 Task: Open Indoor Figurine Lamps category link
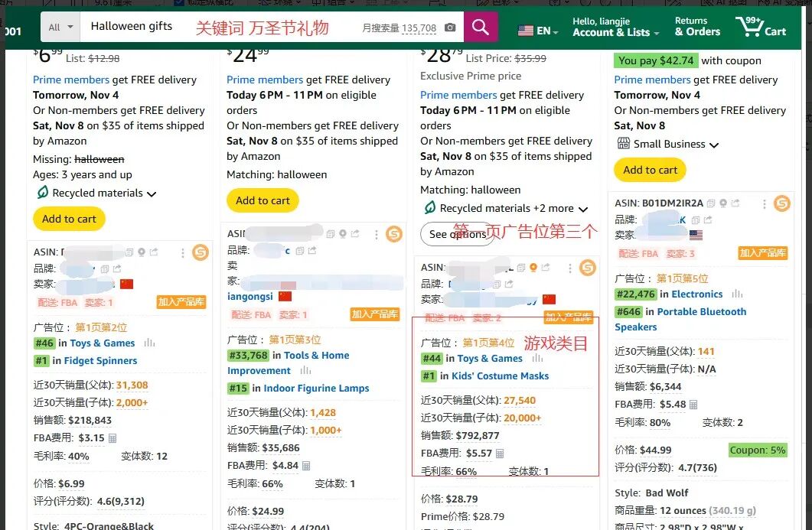316,389
